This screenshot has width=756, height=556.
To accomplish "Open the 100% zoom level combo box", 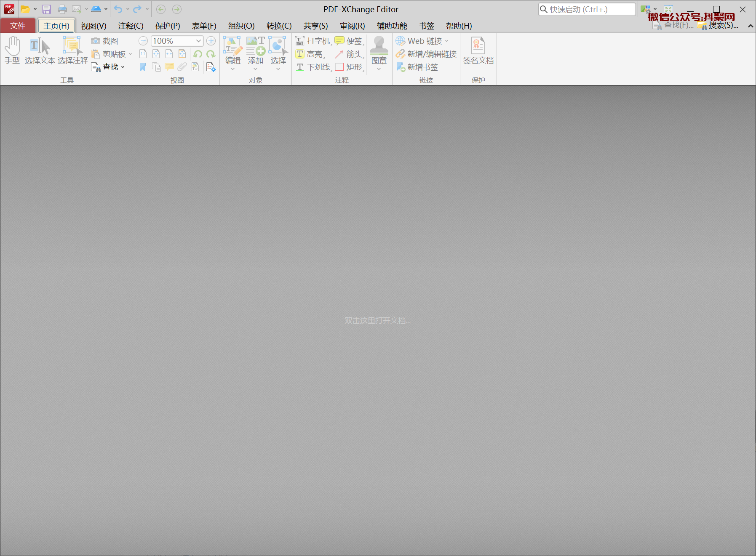I will pyautogui.click(x=177, y=41).
